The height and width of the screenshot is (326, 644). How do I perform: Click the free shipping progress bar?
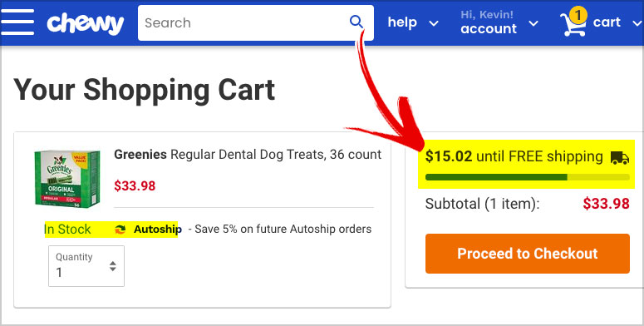click(x=528, y=177)
